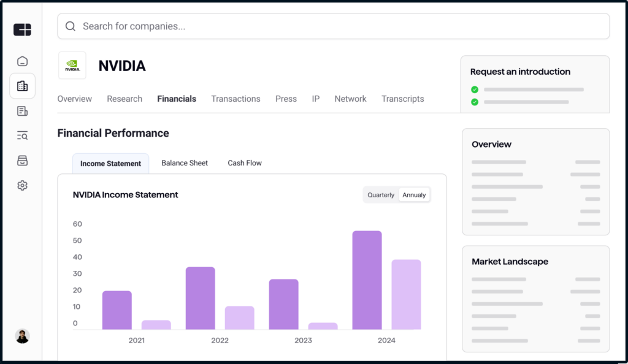The width and height of the screenshot is (628, 364).
Task: Click the user profile avatar
Action: tap(22, 336)
